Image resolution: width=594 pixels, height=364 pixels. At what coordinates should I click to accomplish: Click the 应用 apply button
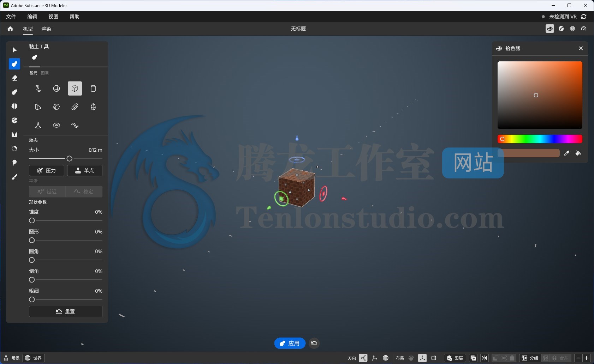290,343
